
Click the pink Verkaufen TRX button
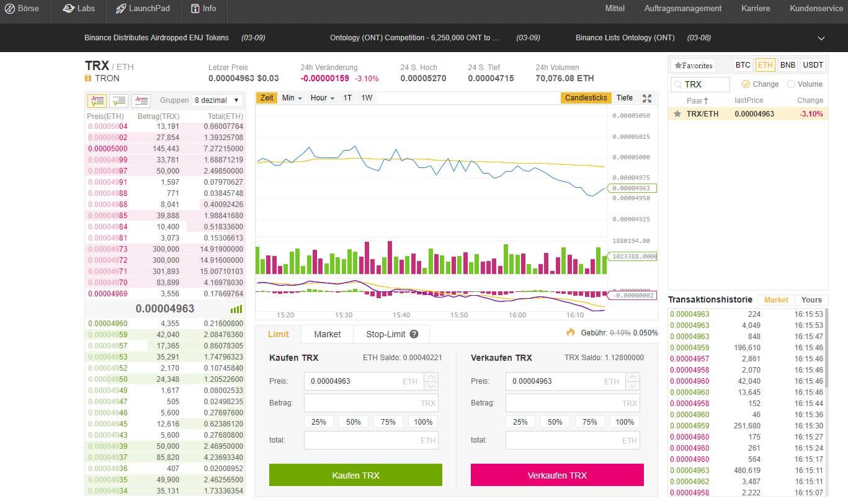coord(557,475)
